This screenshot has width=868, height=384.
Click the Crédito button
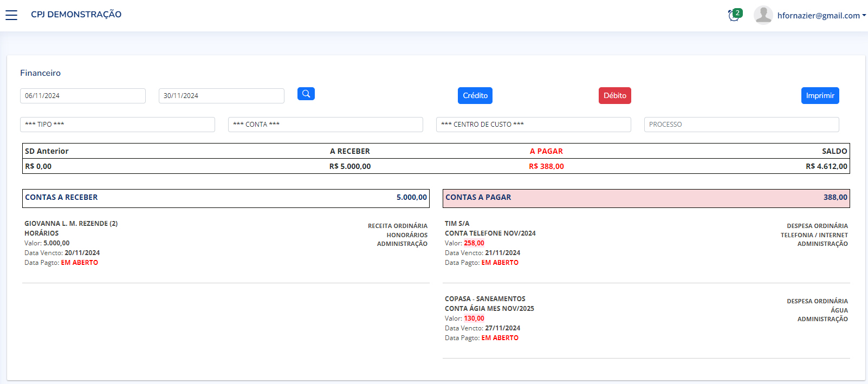[x=475, y=96]
